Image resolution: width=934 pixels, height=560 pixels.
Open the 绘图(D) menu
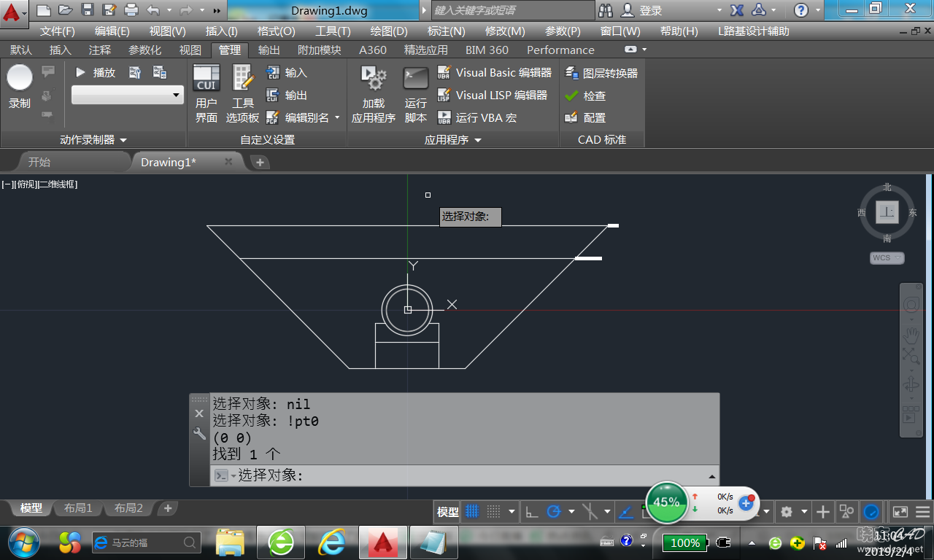point(389,31)
